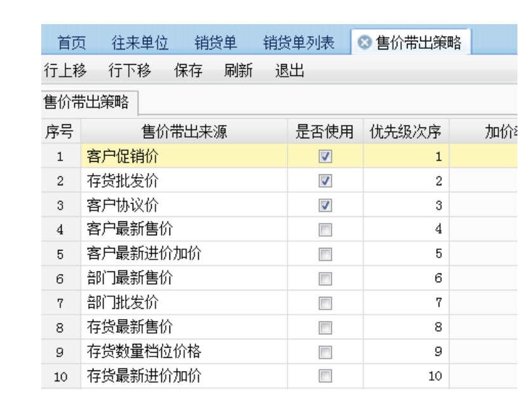Click priority value 5 for 客户最新进价加价

click(x=406, y=254)
